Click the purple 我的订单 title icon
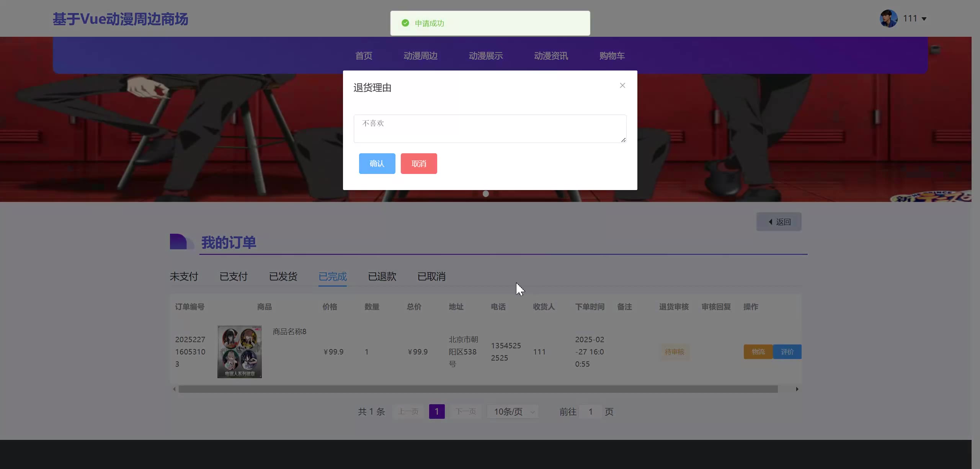 coord(179,242)
